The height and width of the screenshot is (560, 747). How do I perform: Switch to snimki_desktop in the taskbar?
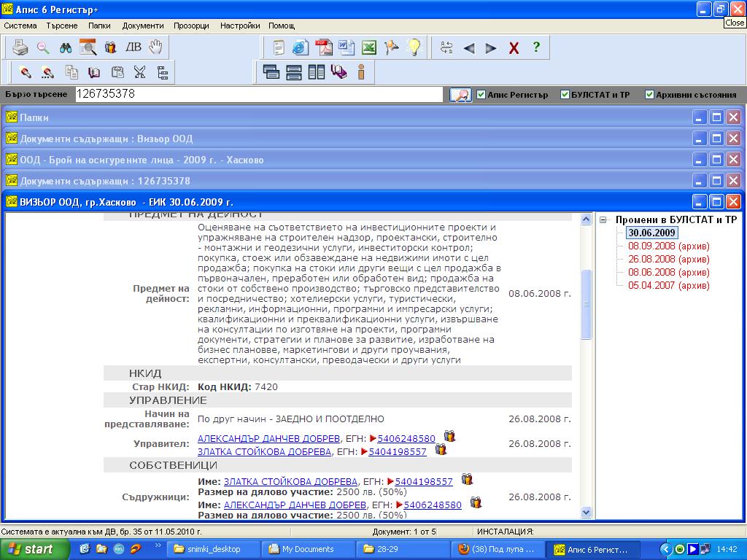[214, 549]
